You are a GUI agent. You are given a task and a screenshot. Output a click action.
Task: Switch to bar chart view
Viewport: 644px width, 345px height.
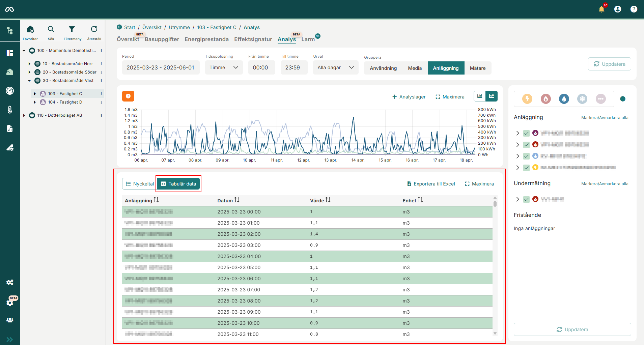point(480,96)
